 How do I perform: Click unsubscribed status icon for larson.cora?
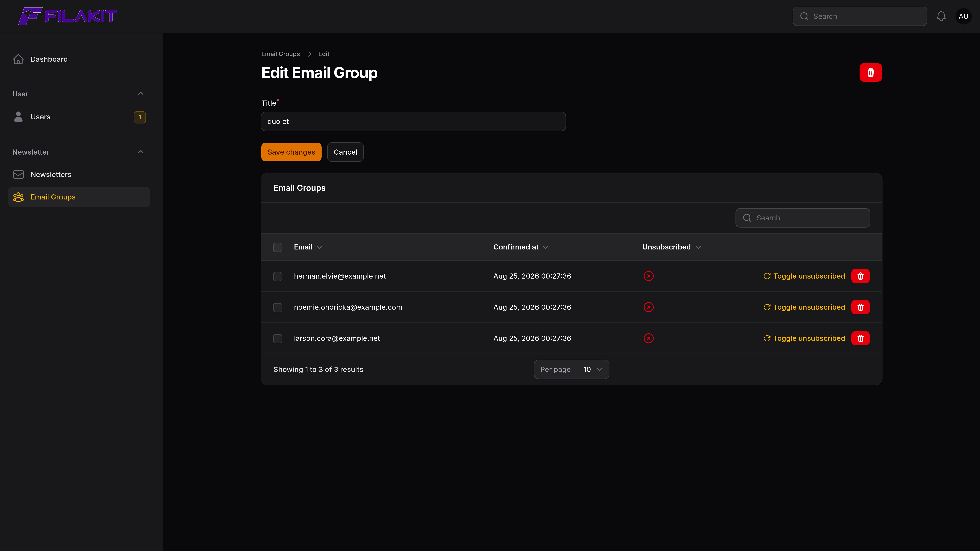[x=649, y=338]
